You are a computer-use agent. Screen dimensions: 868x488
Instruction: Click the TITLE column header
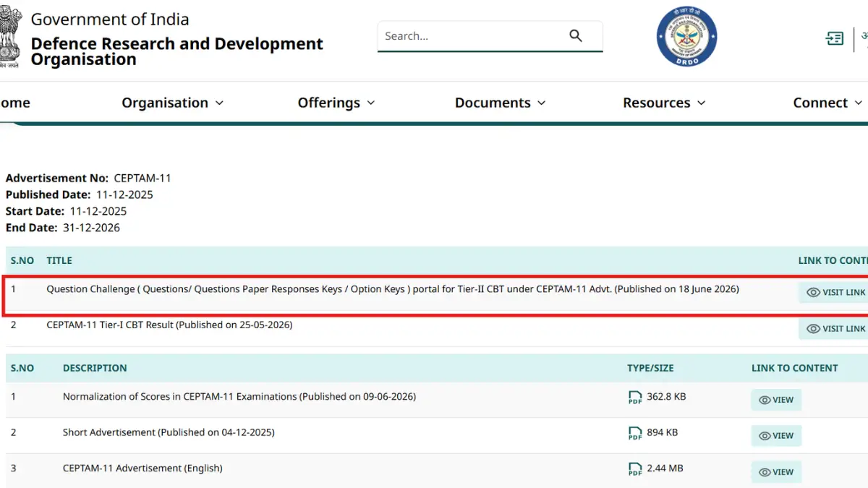coord(59,260)
